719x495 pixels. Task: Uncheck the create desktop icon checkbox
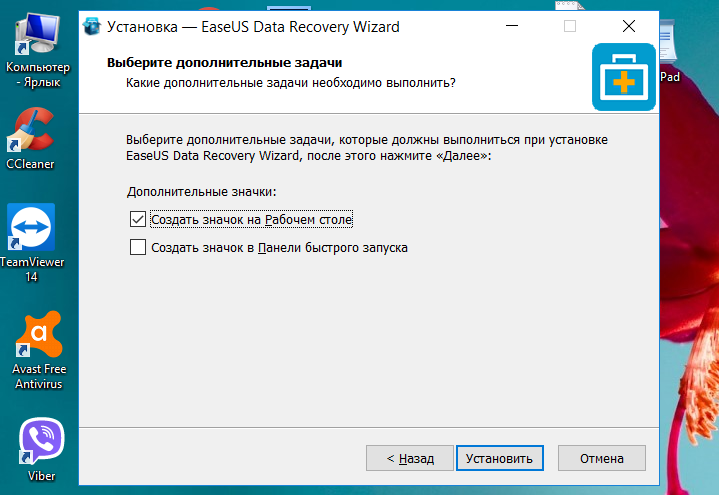click(138, 219)
